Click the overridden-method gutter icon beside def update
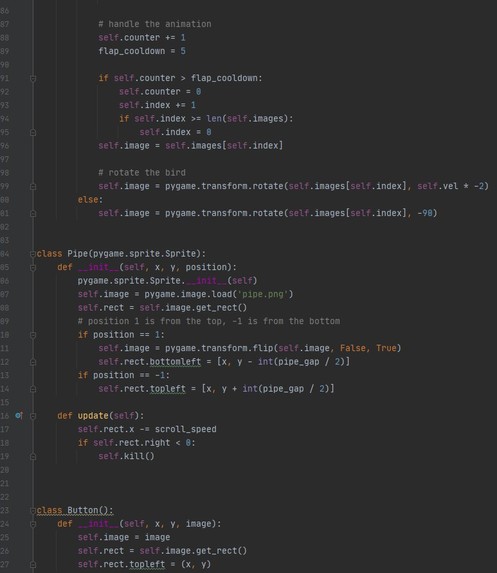The image size is (497, 573). [19, 415]
